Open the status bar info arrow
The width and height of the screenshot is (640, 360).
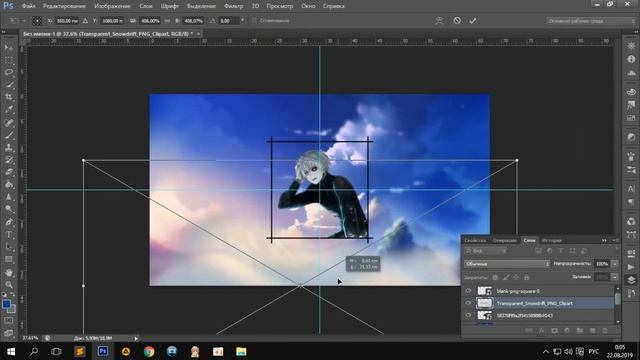pos(136,338)
